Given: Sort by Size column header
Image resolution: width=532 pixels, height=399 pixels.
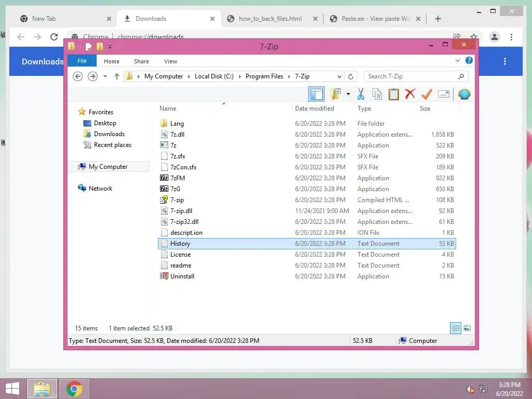Looking at the screenshot, I should (437, 108).
